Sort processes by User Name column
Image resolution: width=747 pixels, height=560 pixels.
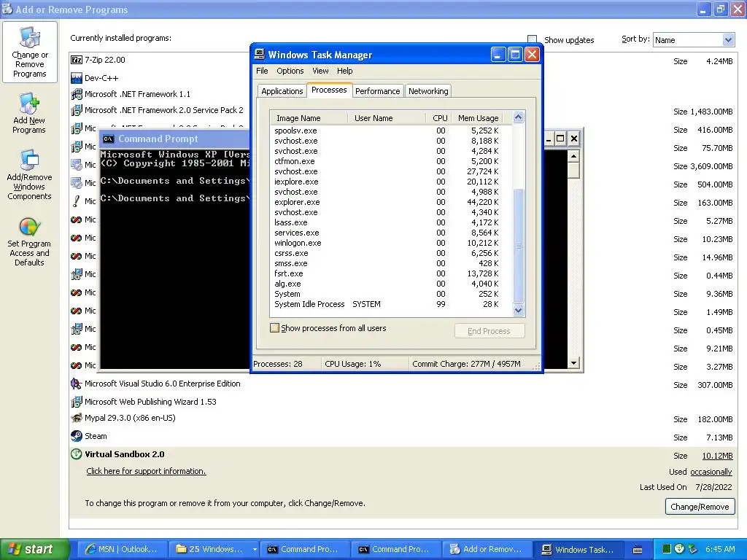tap(387, 118)
